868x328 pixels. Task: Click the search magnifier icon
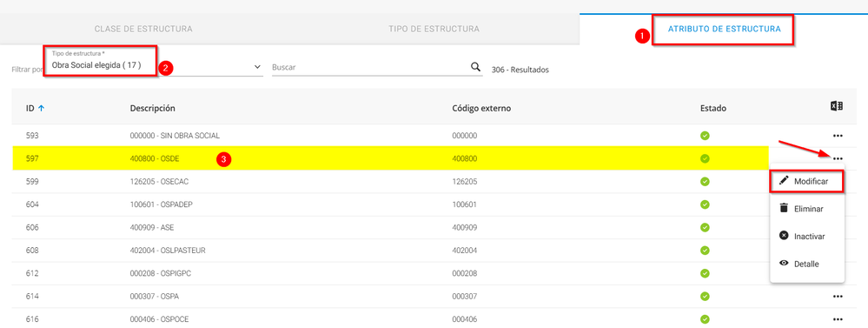pos(475,67)
